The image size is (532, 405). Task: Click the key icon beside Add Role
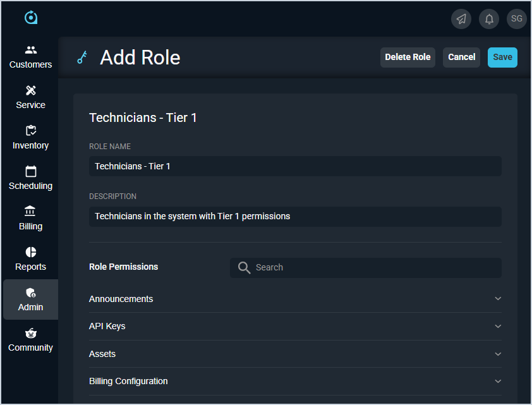coord(82,57)
